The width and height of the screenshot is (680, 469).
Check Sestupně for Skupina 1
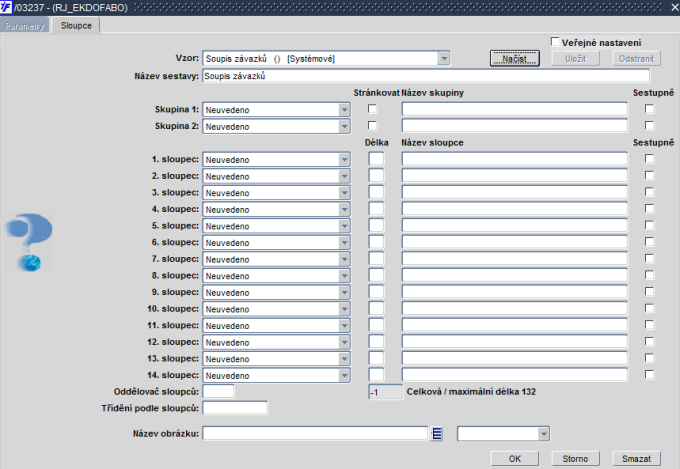649,109
